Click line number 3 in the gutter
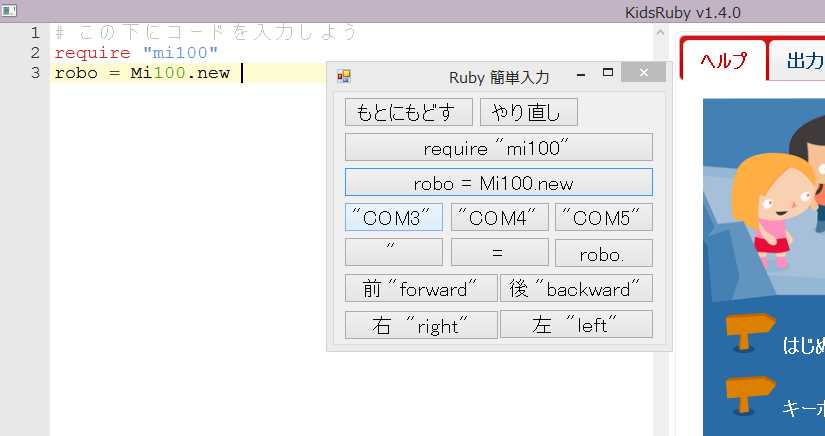Screen dimensions: 825x436 pos(35,73)
